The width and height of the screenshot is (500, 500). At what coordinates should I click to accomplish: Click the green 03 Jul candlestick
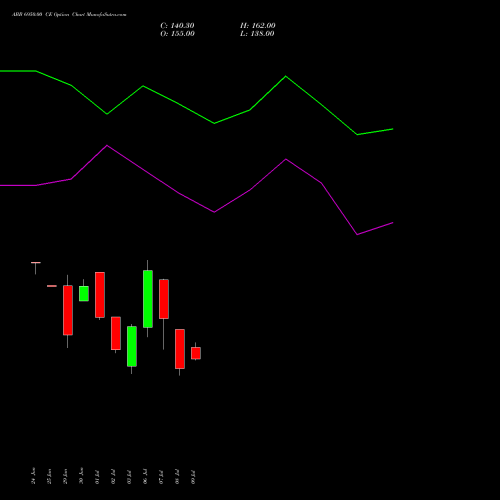[x=132, y=347]
